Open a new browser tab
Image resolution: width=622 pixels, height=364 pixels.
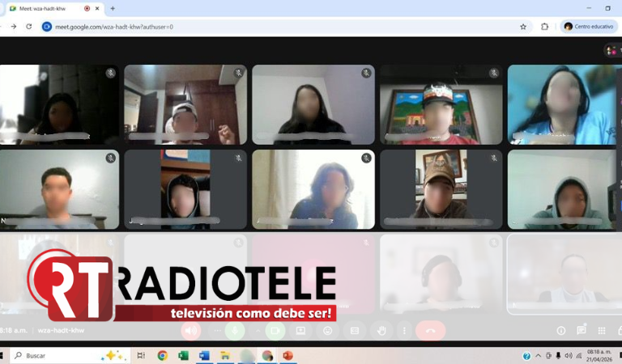(113, 8)
